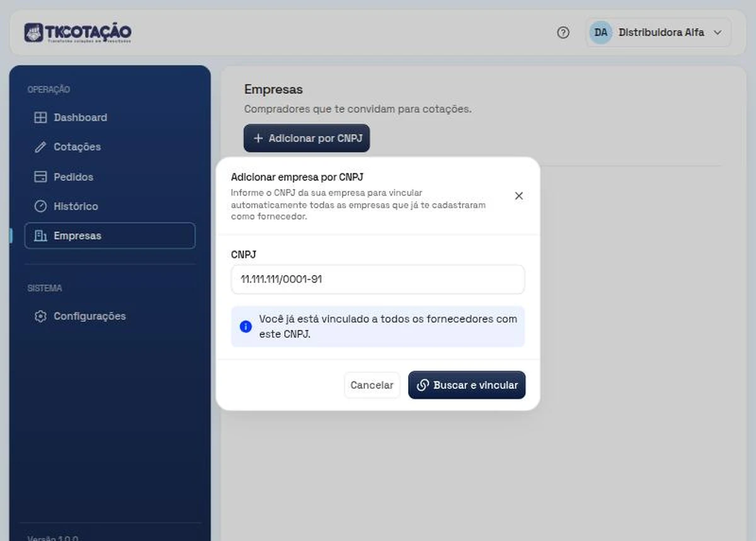Click the Dashboard grid icon
The image size is (756, 541).
pyautogui.click(x=40, y=117)
